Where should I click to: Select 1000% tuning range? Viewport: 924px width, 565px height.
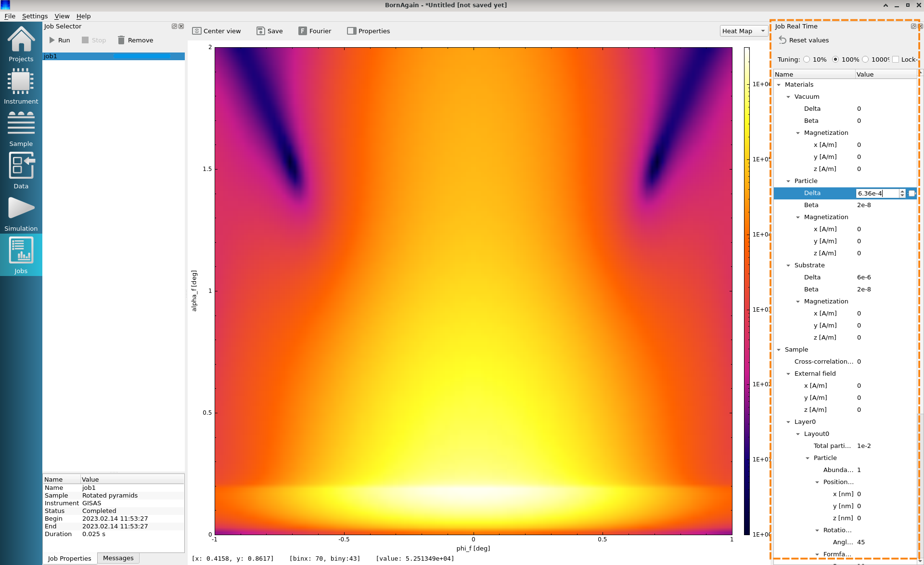(x=865, y=59)
